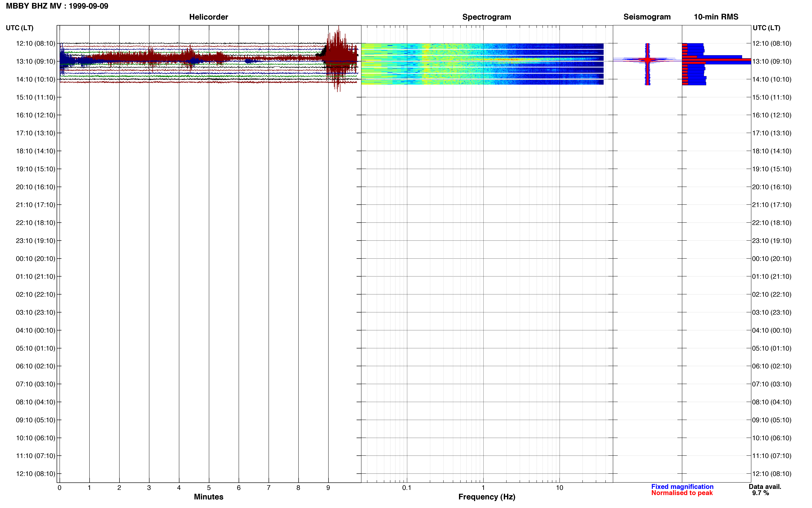Click the left-axis label '18:10 (14:10)'
The height and width of the screenshot is (508, 812).
point(36,151)
